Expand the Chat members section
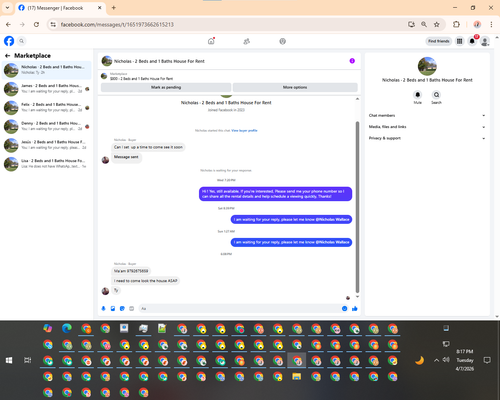 click(427, 115)
